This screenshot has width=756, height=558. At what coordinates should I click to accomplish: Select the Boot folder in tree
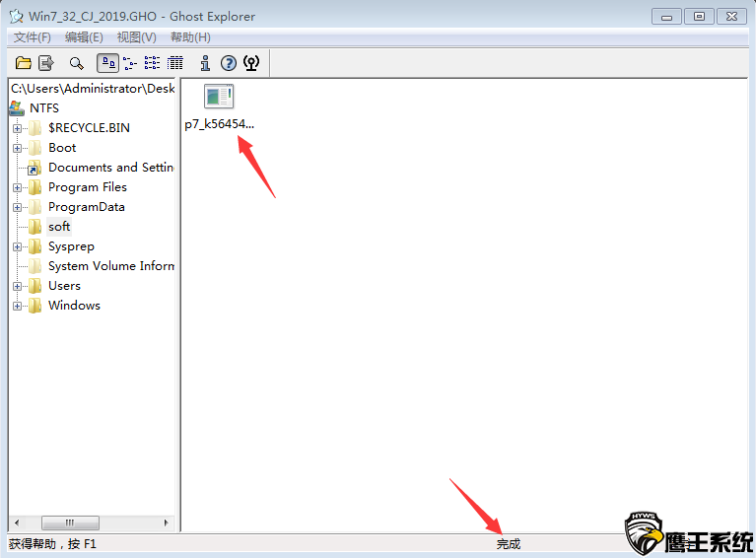coord(62,148)
